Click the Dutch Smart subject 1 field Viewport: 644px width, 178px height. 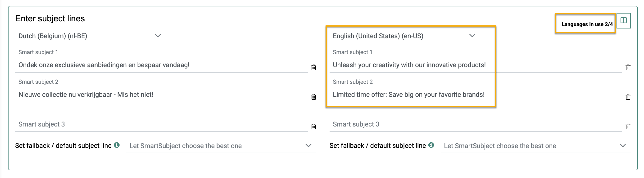point(161,65)
